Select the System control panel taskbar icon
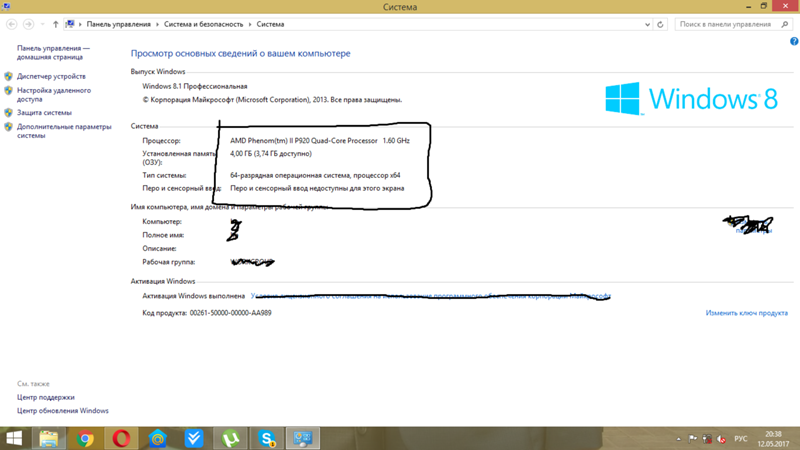The height and width of the screenshot is (450, 800). click(303, 438)
